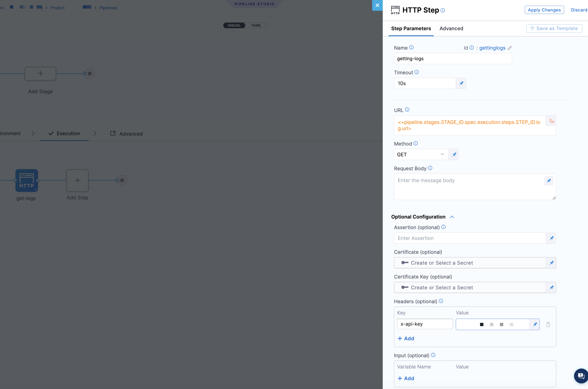Delete the x-api-key header row
This screenshot has width=588, height=389.
pyautogui.click(x=548, y=325)
